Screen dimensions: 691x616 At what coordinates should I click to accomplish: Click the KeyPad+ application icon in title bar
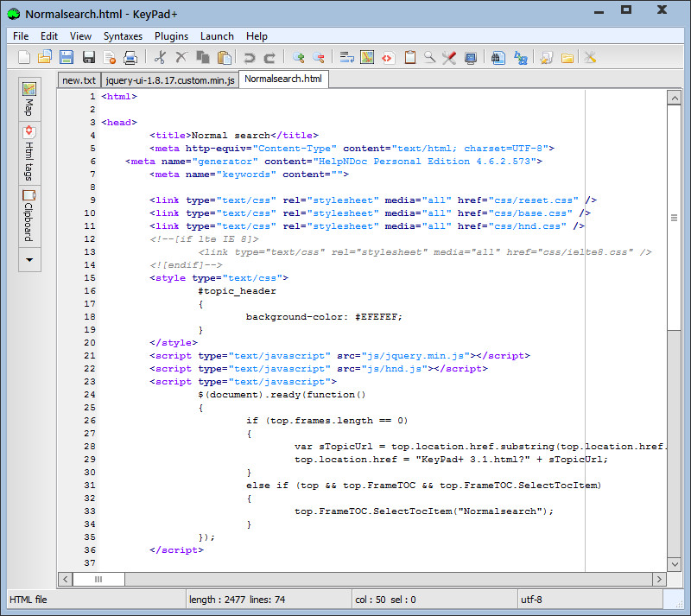(14, 14)
